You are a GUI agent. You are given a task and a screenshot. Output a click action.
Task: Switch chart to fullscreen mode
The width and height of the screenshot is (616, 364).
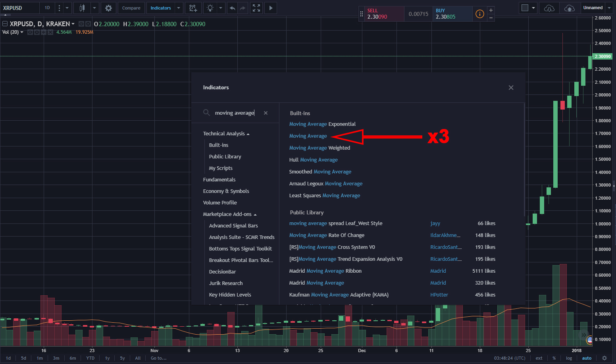click(256, 8)
